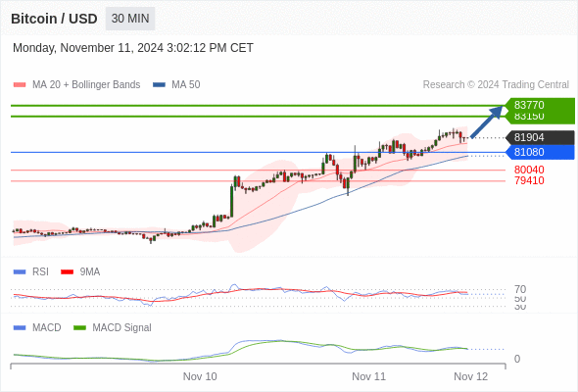This screenshot has width=578, height=392.
Task: Click the blue 81080 pivot price tag
Action: coord(540,152)
